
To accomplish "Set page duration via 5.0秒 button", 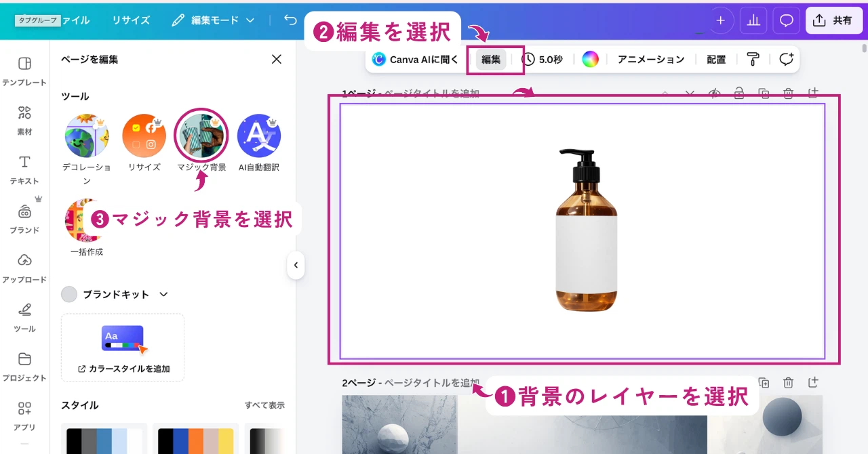I will (542, 60).
